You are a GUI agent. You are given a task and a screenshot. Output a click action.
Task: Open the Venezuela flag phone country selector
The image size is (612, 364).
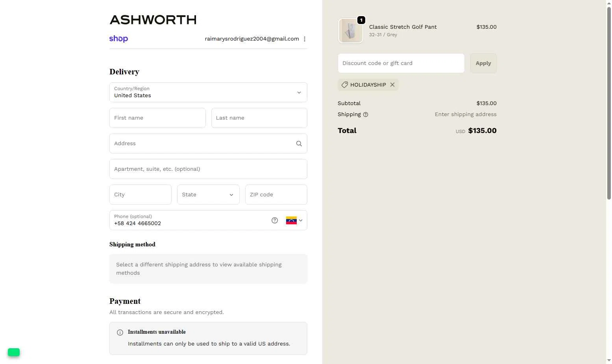click(x=294, y=220)
